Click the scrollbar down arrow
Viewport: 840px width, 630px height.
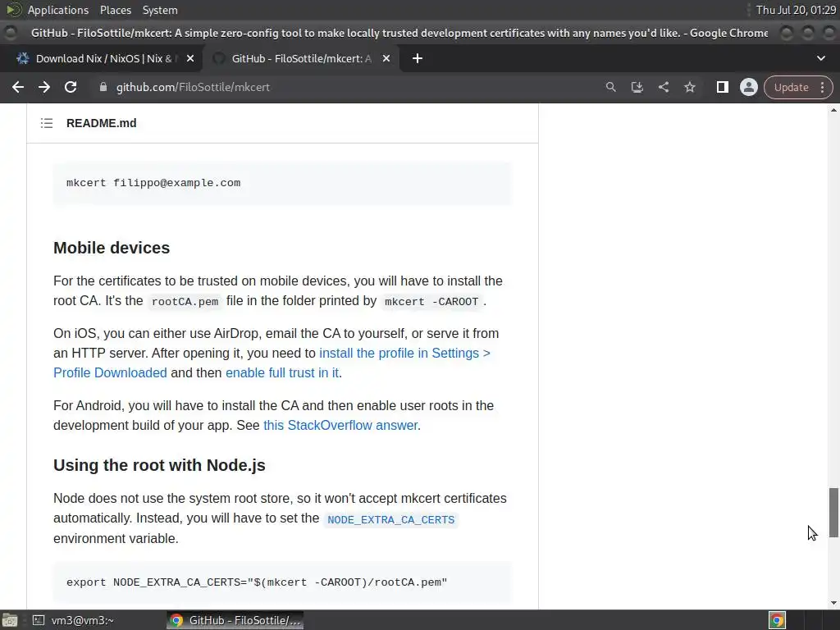pyautogui.click(x=833, y=603)
